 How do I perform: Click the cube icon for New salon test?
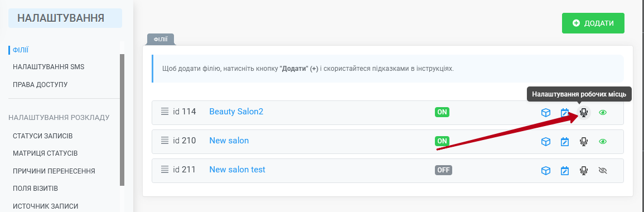click(545, 171)
